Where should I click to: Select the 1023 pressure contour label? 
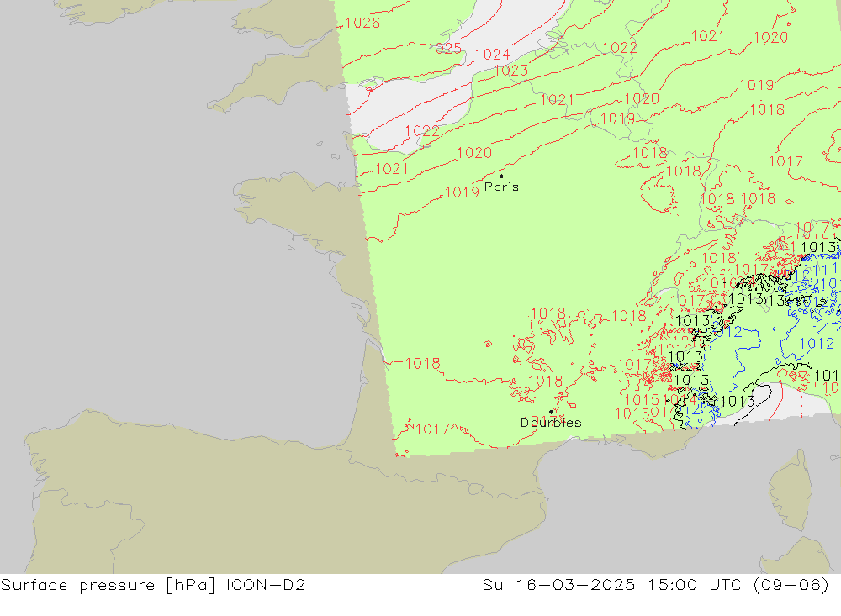tap(510, 71)
